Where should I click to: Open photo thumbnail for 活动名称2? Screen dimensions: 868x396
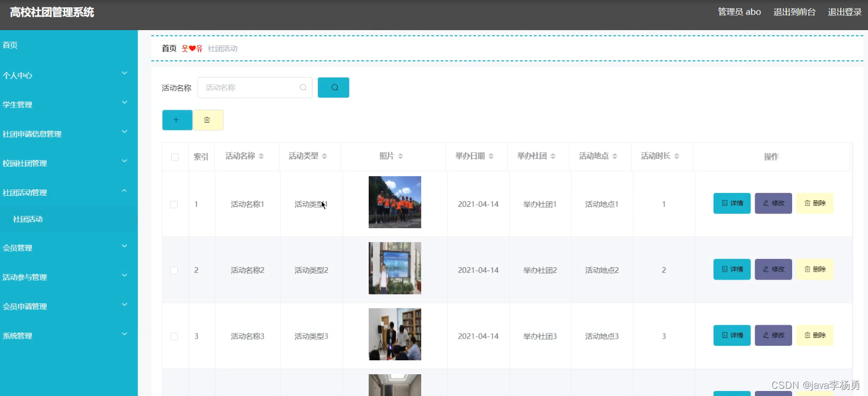pos(395,268)
